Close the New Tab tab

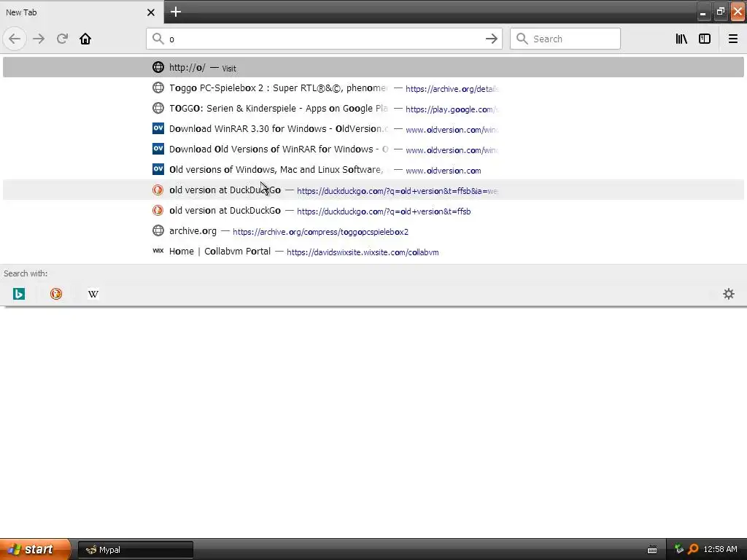pos(150,12)
